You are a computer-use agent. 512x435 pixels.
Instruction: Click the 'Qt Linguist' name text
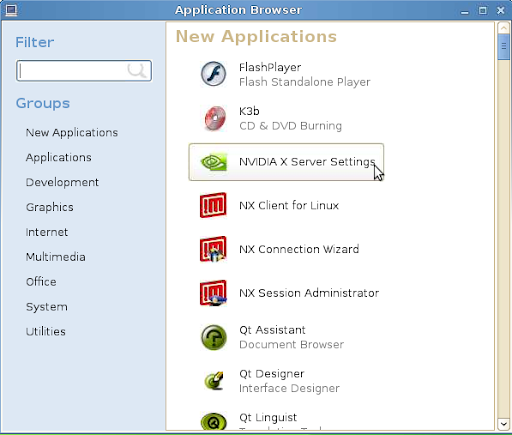[268, 418]
